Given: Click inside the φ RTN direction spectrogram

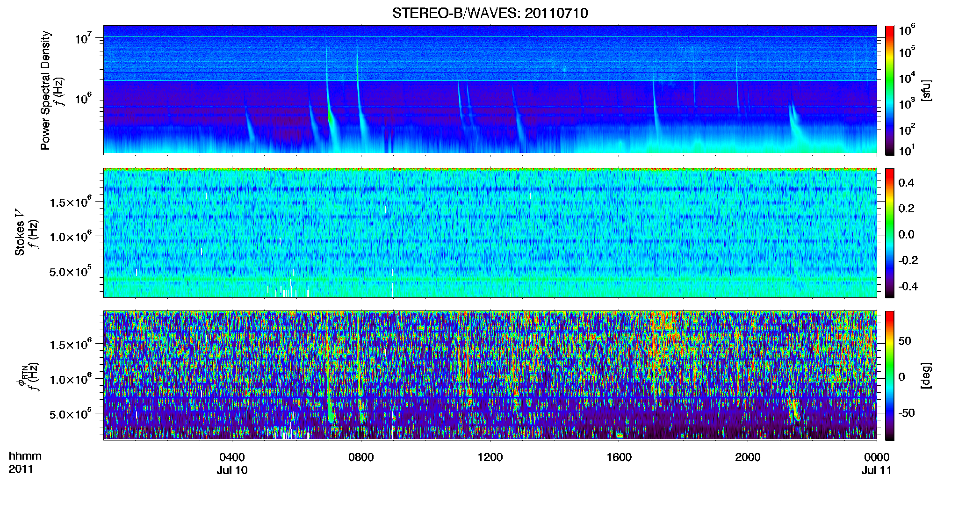Looking at the screenshot, I should tap(490, 375).
